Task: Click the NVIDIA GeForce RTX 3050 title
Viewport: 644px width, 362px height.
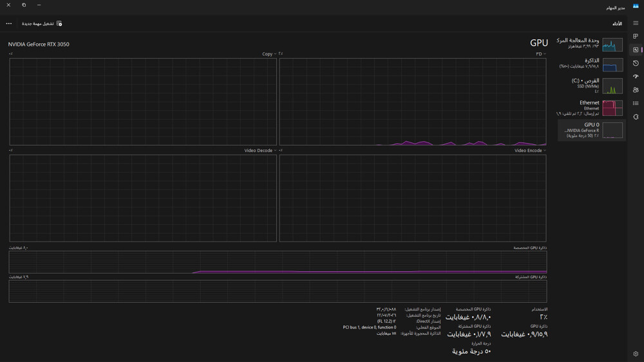Action: point(39,44)
